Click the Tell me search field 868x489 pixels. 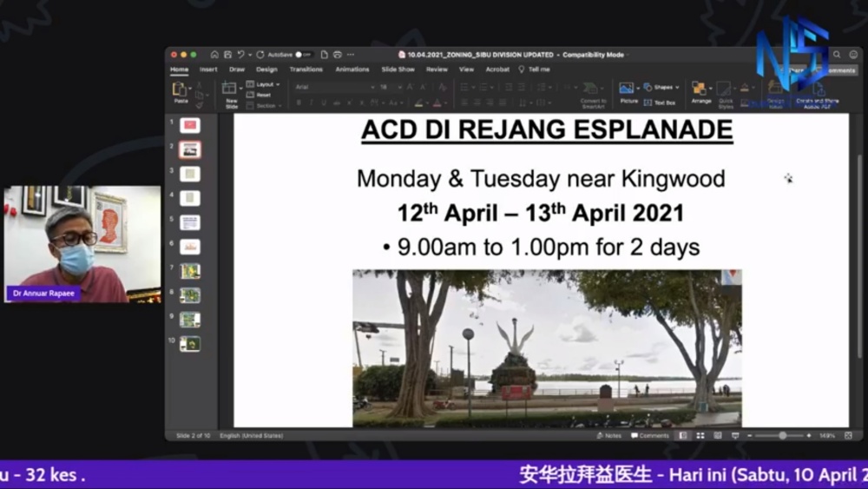coord(535,69)
